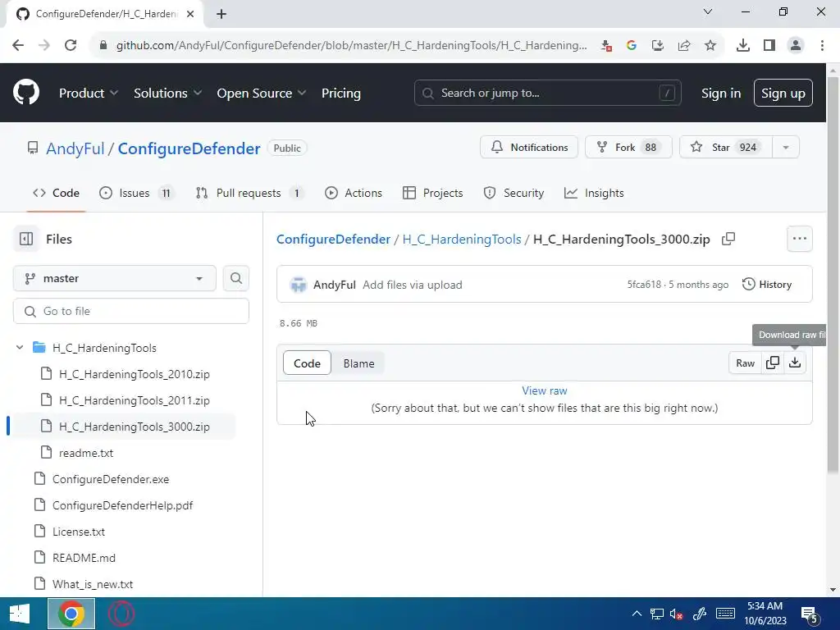Click the muted volume icon in the tray

(x=676, y=614)
